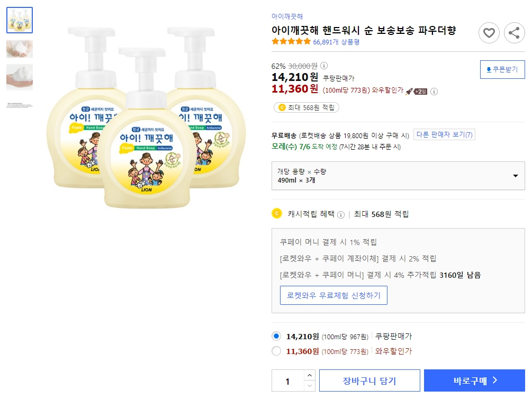Add this hand wash to wishlist
The height and width of the screenshot is (399, 532).
(x=489, y=33)
